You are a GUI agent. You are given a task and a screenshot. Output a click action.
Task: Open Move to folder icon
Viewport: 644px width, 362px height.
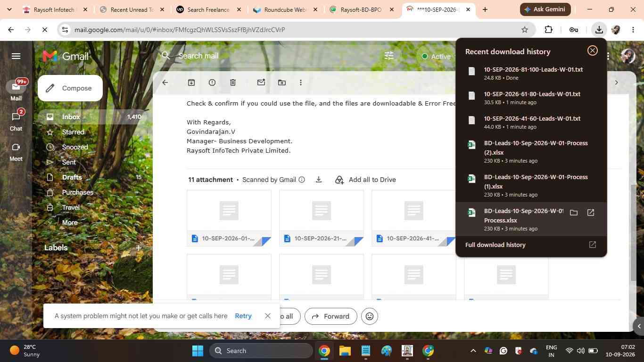(x=282, y=82)
